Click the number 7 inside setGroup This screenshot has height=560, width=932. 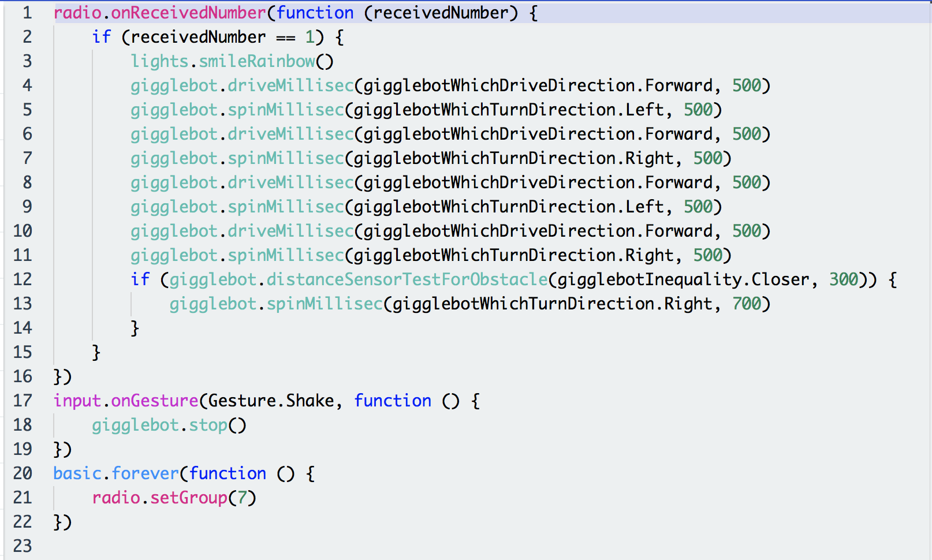[242, 497]
